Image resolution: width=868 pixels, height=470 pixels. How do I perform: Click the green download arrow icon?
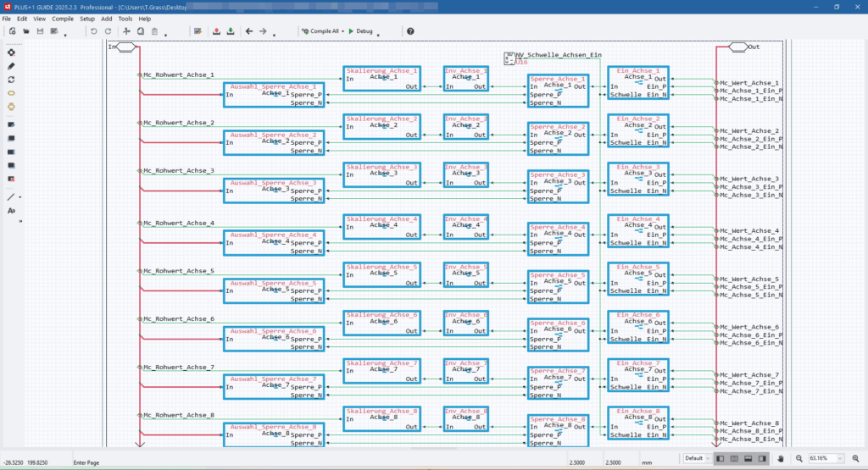click(x=231, y=31)
